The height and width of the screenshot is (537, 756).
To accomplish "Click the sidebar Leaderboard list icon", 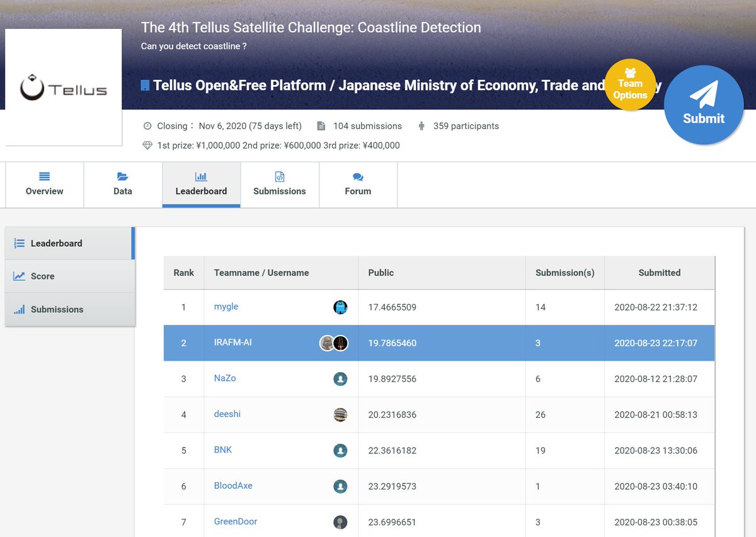I will coord(19,243).
